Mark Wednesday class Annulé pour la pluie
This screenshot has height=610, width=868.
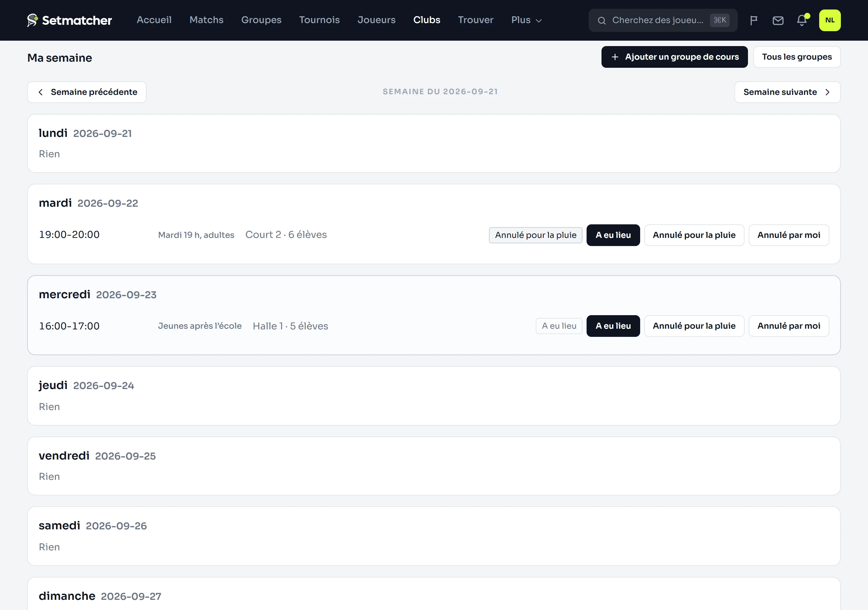pos(694,326)
